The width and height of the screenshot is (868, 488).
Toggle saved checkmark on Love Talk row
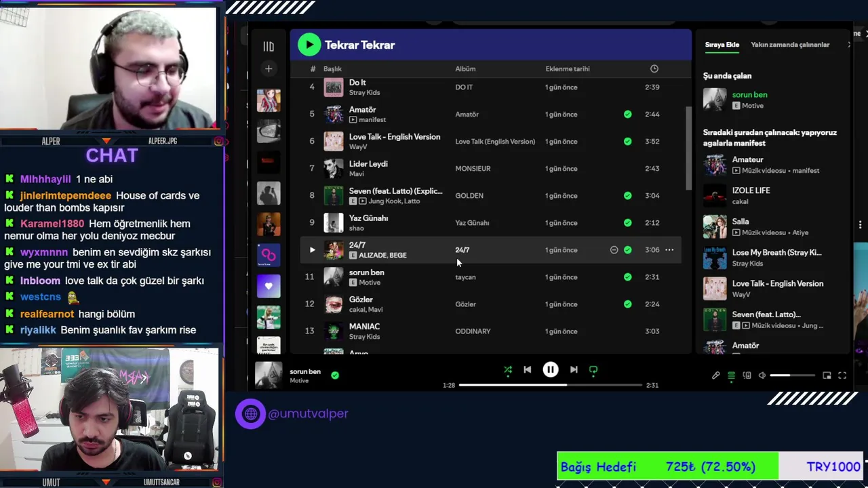pos(628,141)
